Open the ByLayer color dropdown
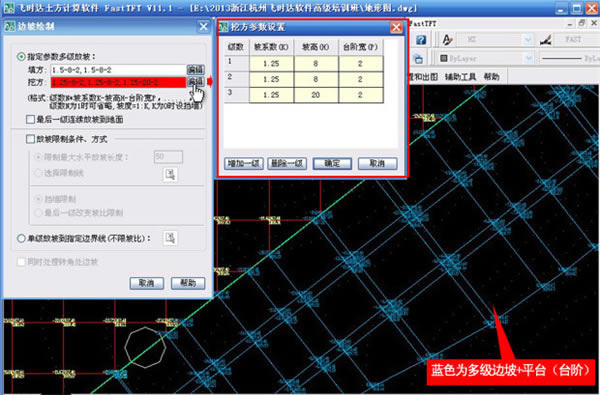Screen dimensions: 600x395 (528, 59)
